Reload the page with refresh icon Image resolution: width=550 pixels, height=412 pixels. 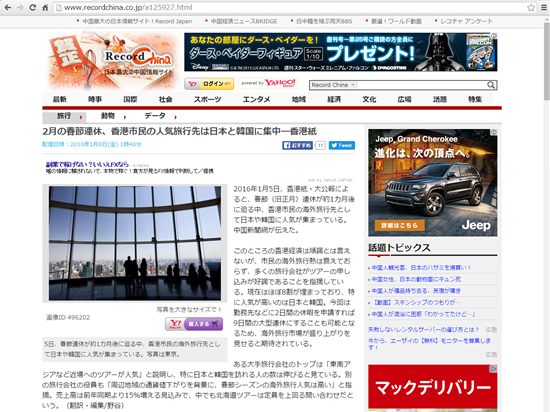point(32,7)
